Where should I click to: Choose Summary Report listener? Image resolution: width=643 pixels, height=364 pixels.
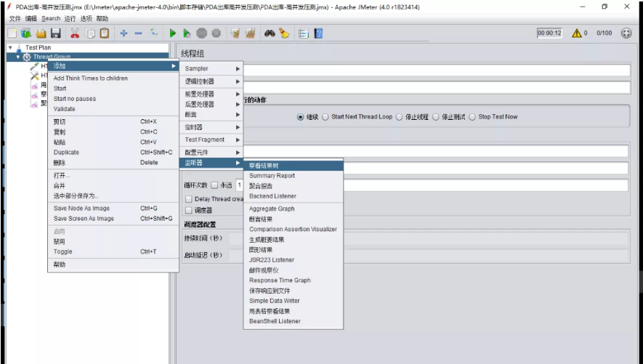[x=294, y=176]
